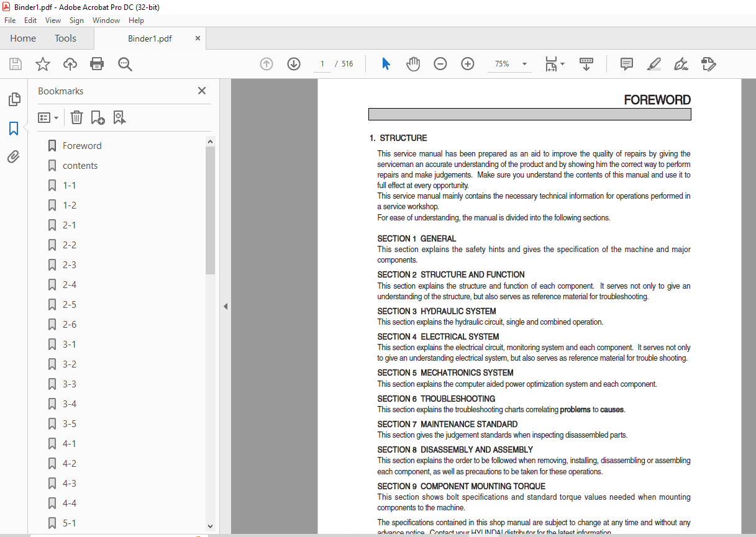Go to the previous page
Image resolution: width=756 pixels, height=537 pixels.
coord(266,64)
